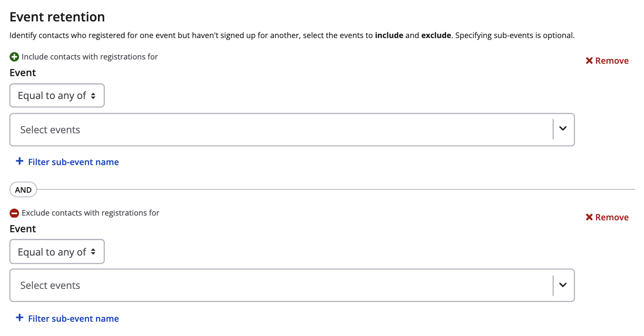This screenshot has height=336, width=644.
Task: Click the blue plus icon under the exclude events field
Action: click(x=20, y=318)
